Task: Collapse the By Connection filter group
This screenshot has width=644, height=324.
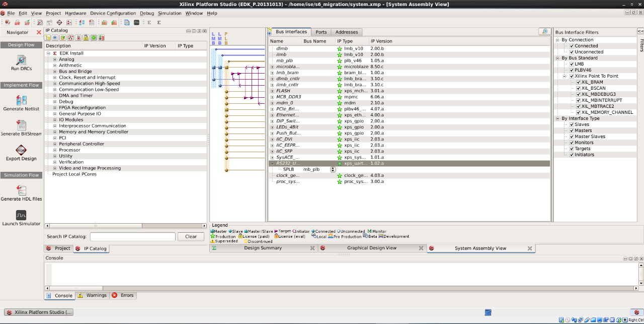Action: (x=557, y=40)
